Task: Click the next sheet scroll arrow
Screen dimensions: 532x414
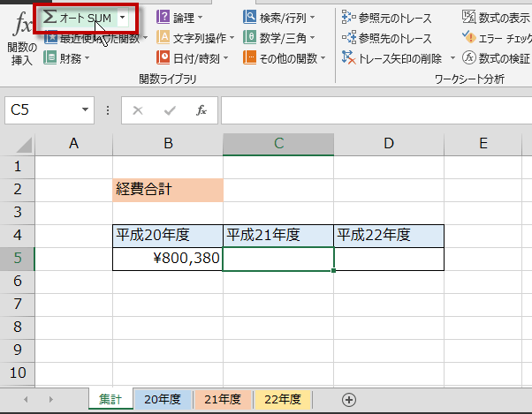Action: click(x=51, y=399)
